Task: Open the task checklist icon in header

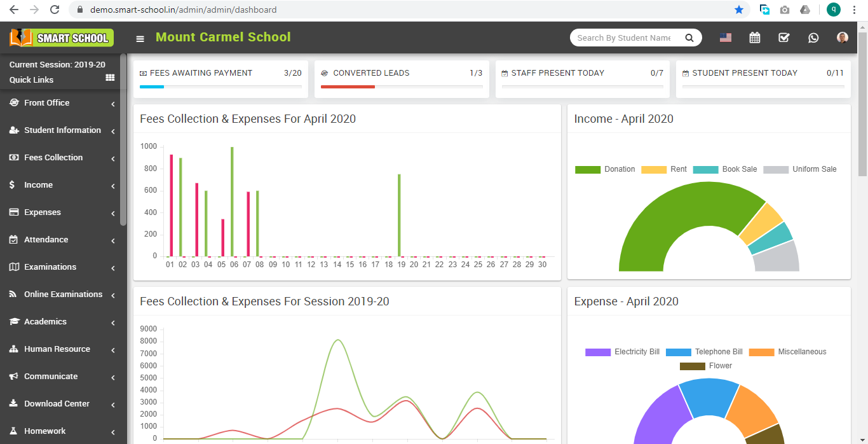Action: click(x=783, y=38)
